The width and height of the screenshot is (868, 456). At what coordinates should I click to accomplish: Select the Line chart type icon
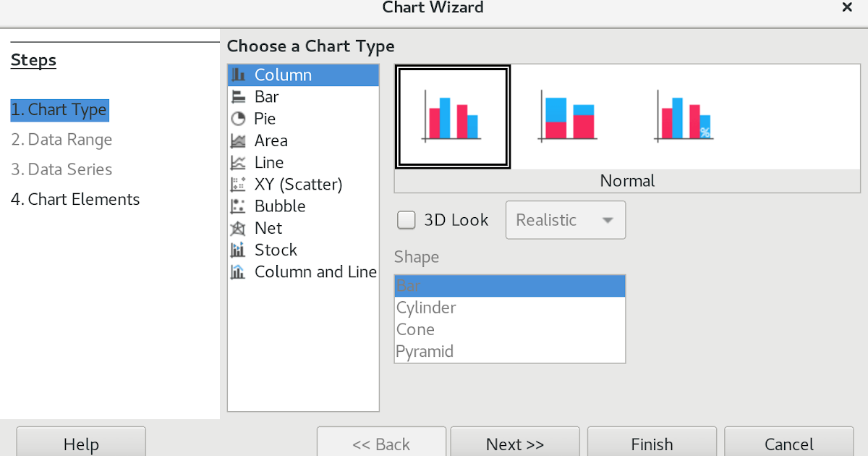coord(268,162)
